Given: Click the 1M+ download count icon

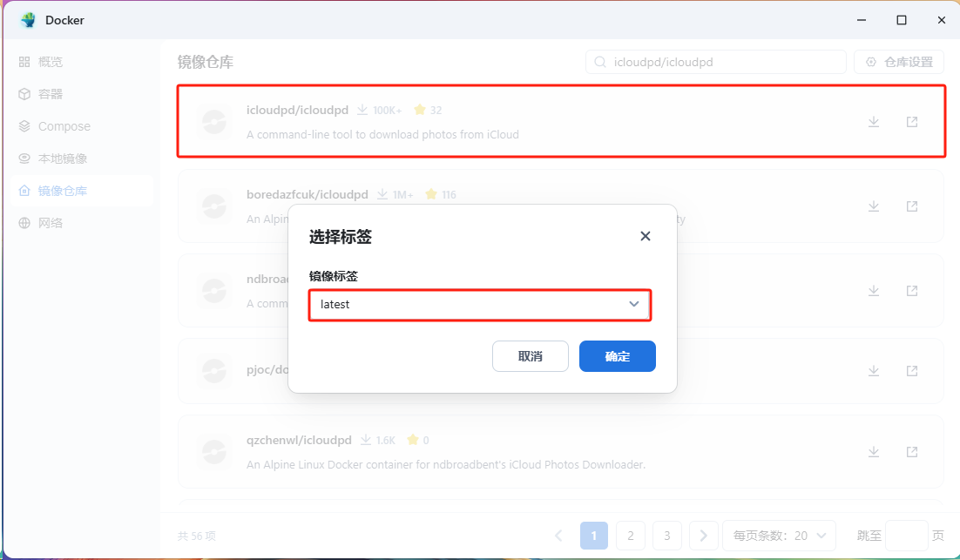Looking at the screenshot, I should 382,194.
